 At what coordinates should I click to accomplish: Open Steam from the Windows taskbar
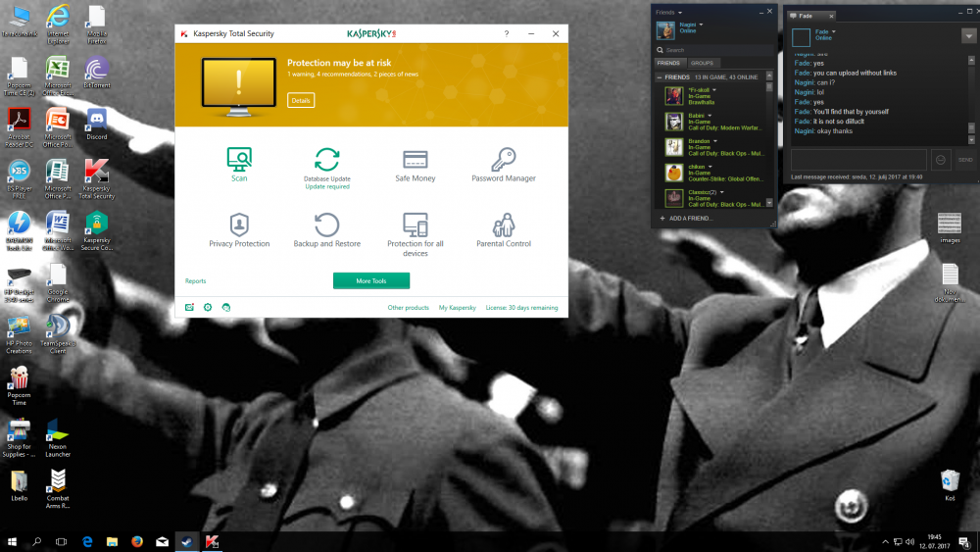click(186, 541)
